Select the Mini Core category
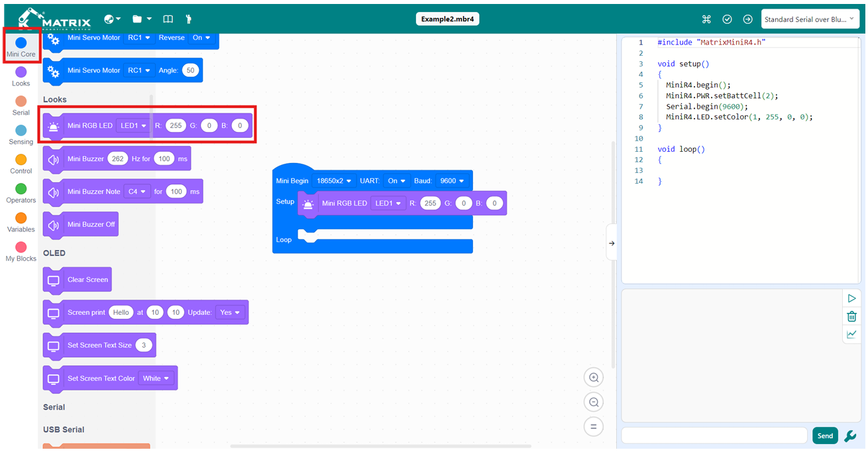This screenshot has width=868, height=458. point(21,47)
